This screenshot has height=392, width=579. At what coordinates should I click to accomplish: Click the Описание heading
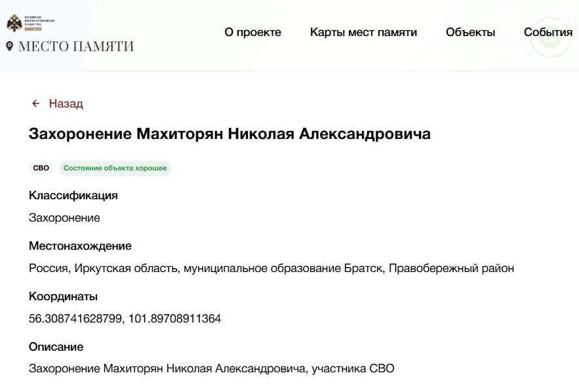point(56,347)
